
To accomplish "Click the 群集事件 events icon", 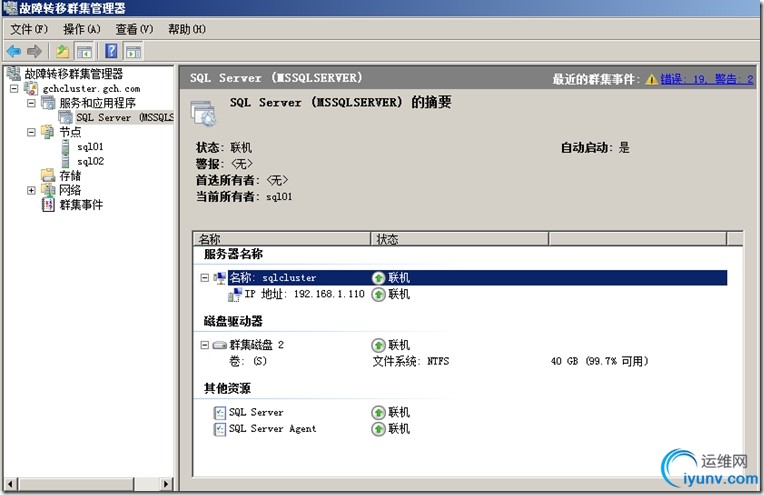I will (48, 205).
